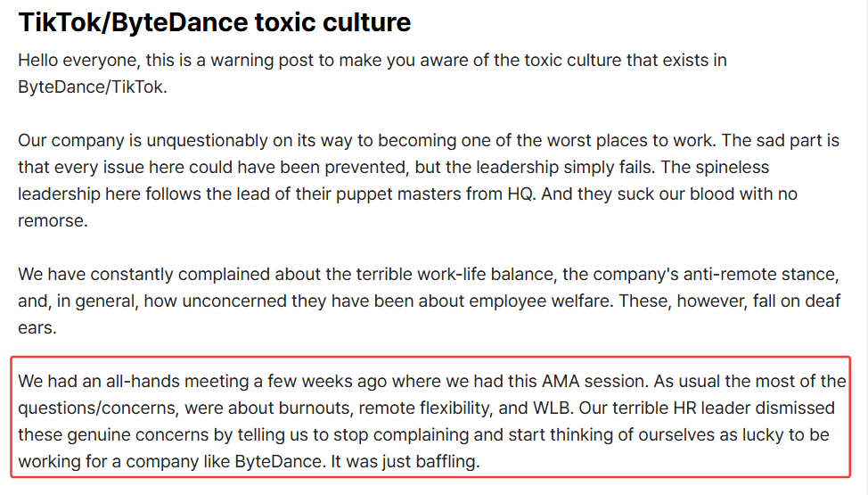Click the word "remorse."

[53, 220]
